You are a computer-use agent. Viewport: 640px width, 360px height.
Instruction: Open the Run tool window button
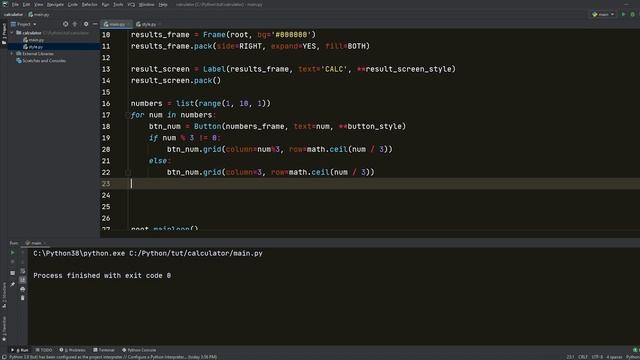20,350
